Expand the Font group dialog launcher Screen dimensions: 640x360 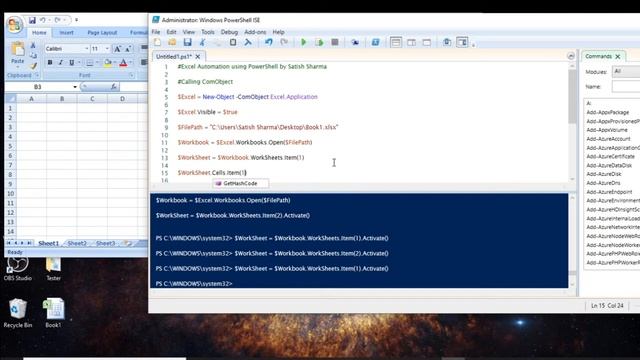pos(131,76)
